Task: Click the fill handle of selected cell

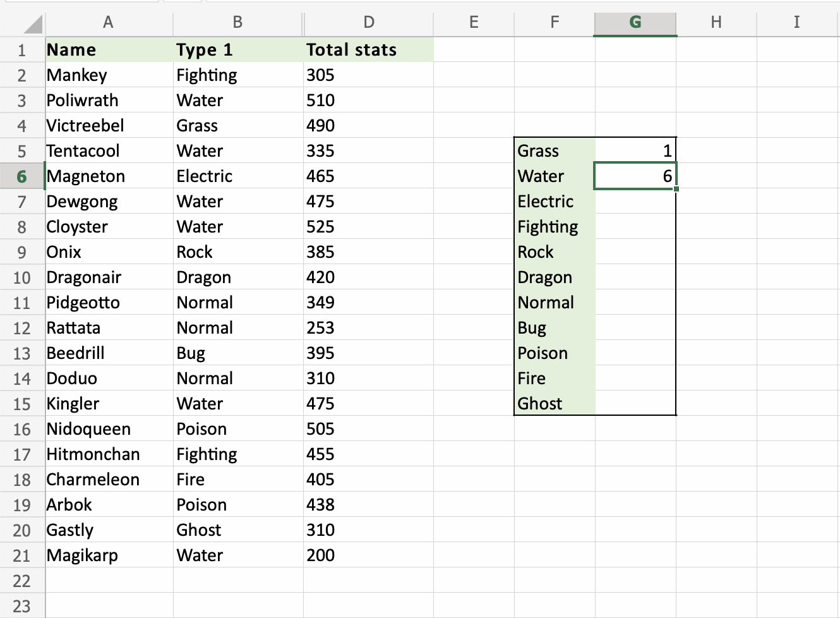Action: coord(676,189)
